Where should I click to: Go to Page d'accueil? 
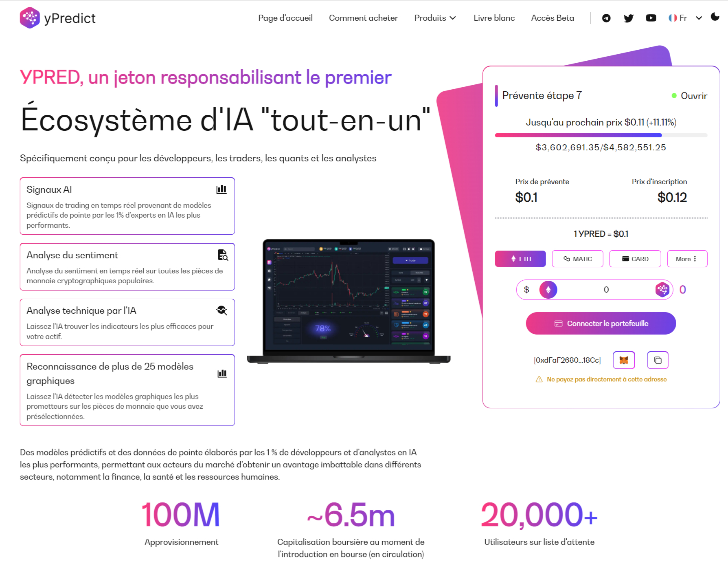coord(285,18)
